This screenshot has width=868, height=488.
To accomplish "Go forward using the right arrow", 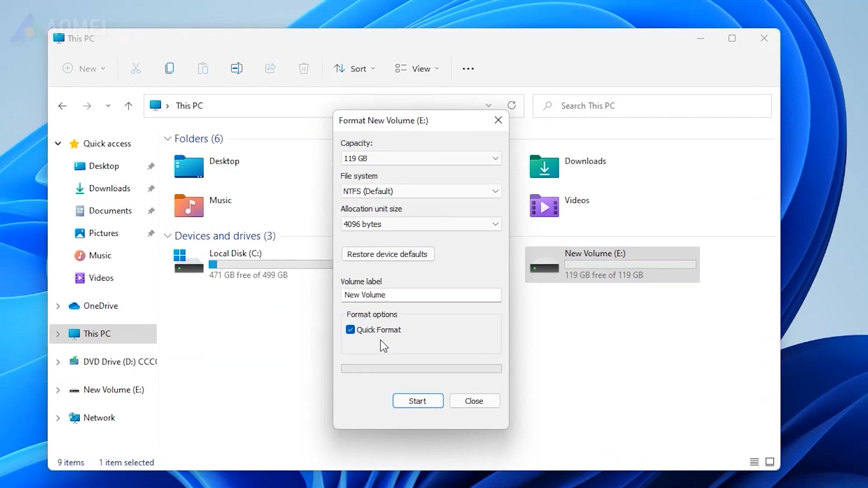I will 87,106.
